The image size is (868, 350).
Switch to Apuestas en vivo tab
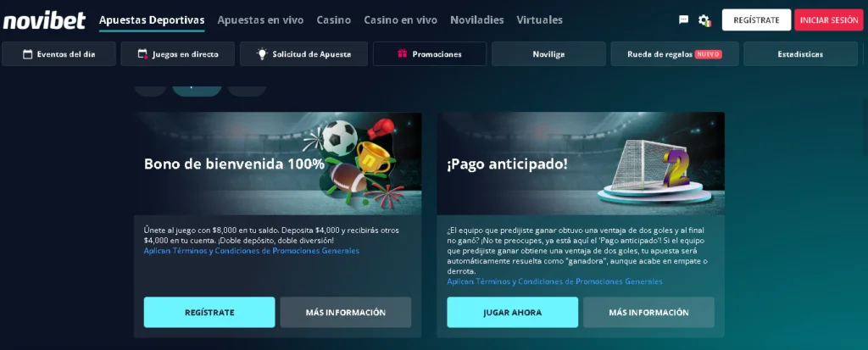pyautogui.click(x=260, y=20)
